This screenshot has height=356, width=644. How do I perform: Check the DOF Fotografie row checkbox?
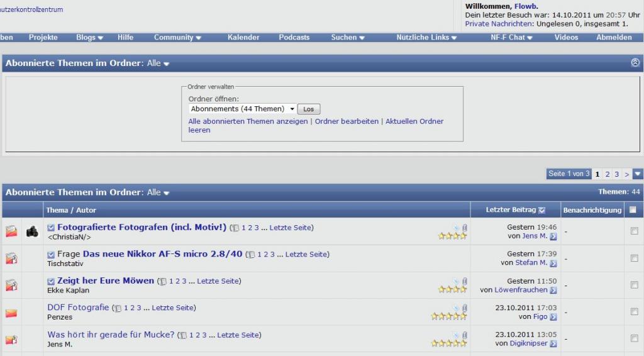coord(634,311)
